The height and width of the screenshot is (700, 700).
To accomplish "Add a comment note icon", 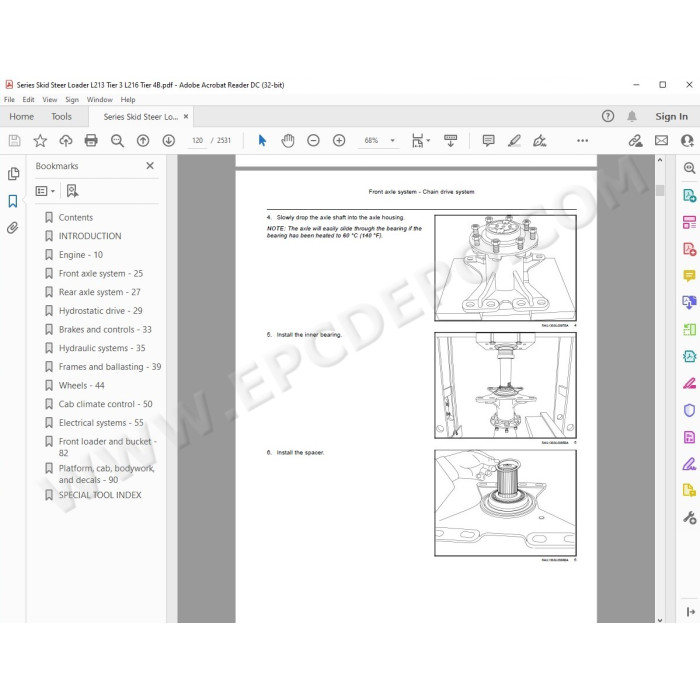I will tap(488, 141).
